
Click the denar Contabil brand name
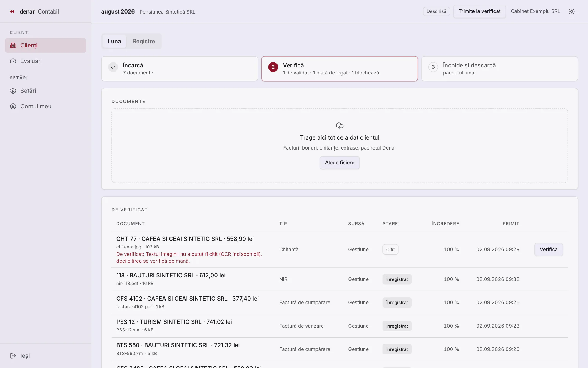coord(39,11)
